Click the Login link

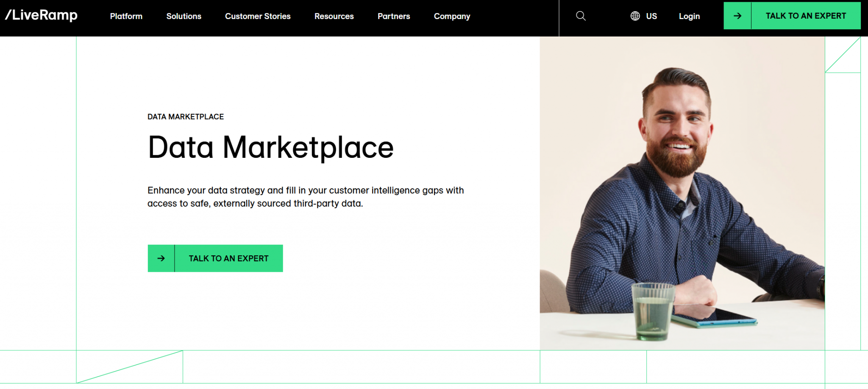click(x=689, y=16)
